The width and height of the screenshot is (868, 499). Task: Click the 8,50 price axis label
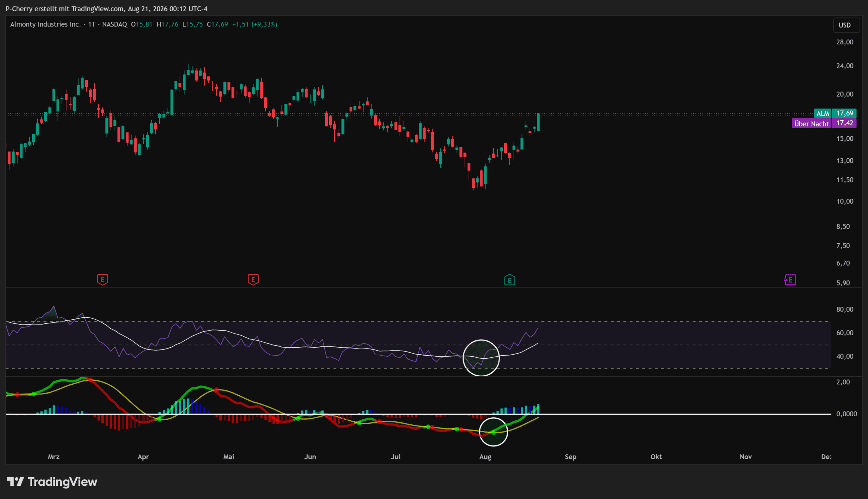pos(843,226)
